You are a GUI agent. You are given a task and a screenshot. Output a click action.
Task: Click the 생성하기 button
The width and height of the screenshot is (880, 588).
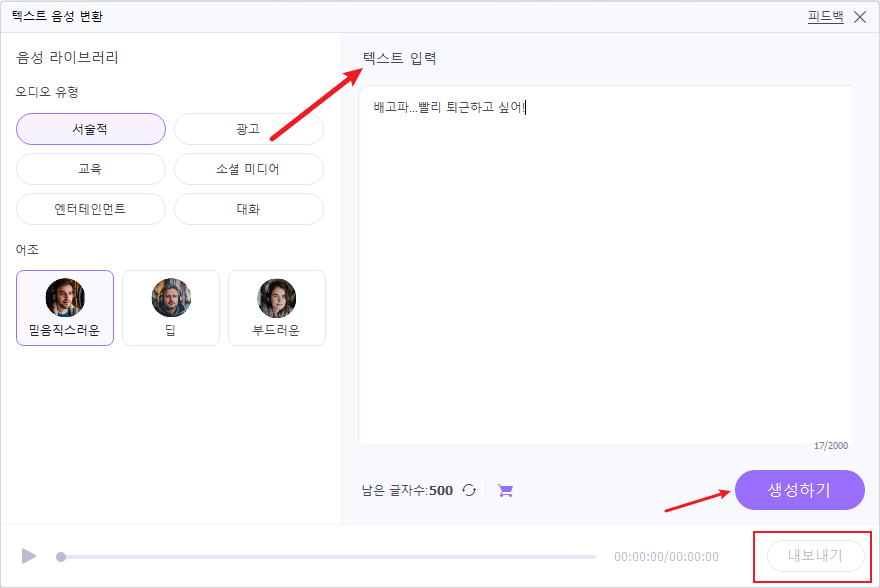[799, 490]
